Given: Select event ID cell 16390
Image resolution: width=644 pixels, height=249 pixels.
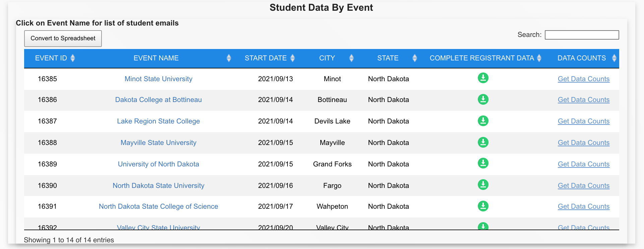Looking at the screenshot, I should (x=47, y=186).
